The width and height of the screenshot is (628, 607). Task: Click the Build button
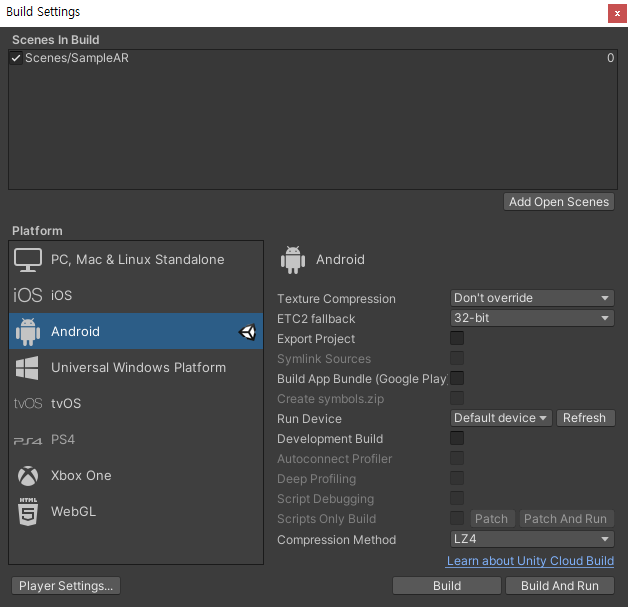(447, 586)
